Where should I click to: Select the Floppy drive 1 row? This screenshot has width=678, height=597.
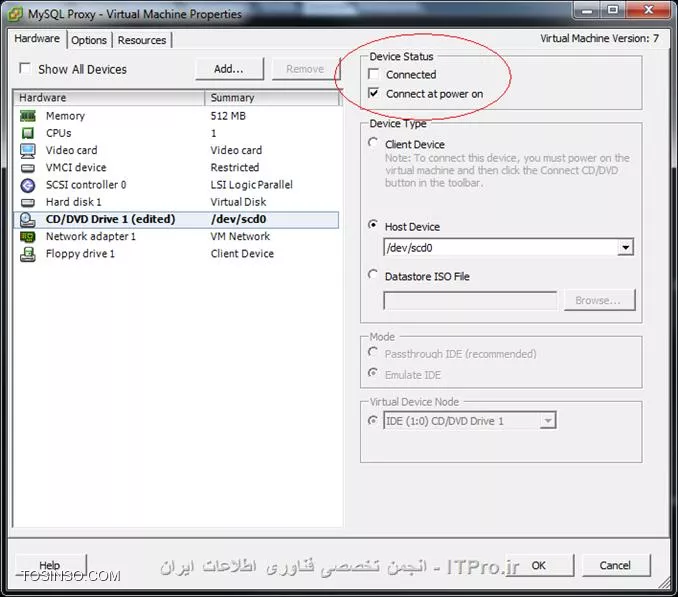[x=176, y=254]
